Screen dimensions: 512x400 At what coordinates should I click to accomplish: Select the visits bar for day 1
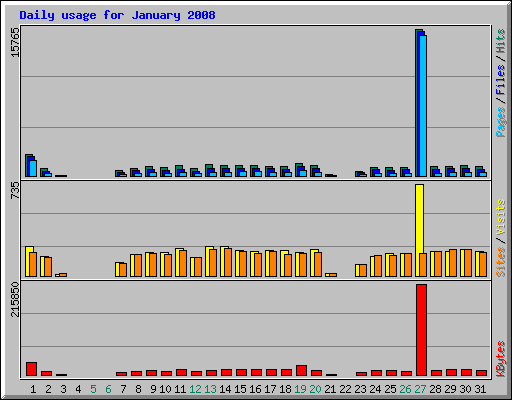[x=28, y=261]
